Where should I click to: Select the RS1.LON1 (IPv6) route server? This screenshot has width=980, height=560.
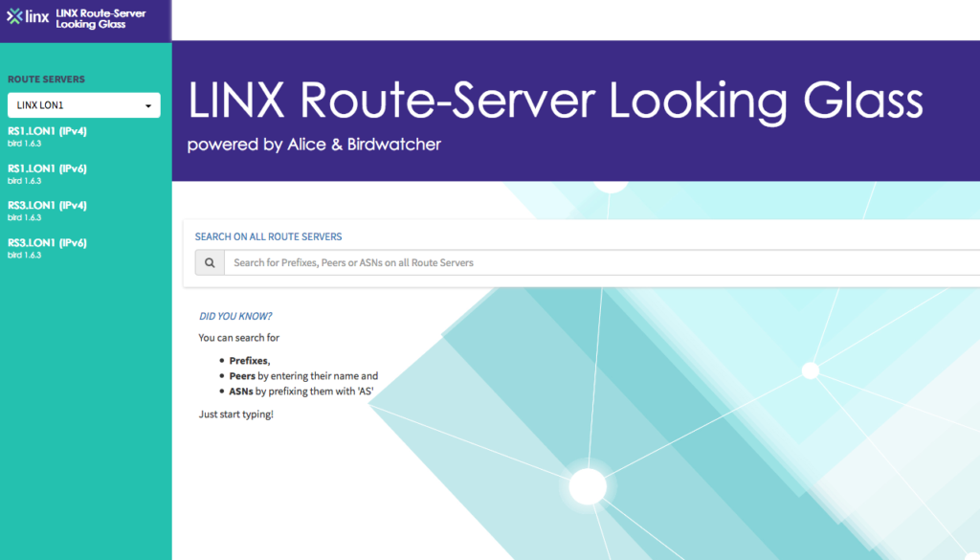point(48,168)
